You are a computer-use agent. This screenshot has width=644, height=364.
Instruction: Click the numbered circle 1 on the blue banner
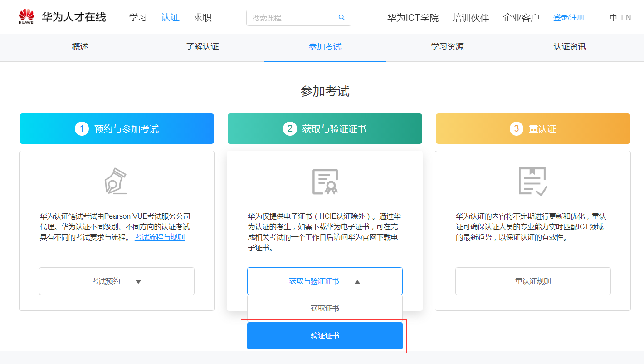82,128
